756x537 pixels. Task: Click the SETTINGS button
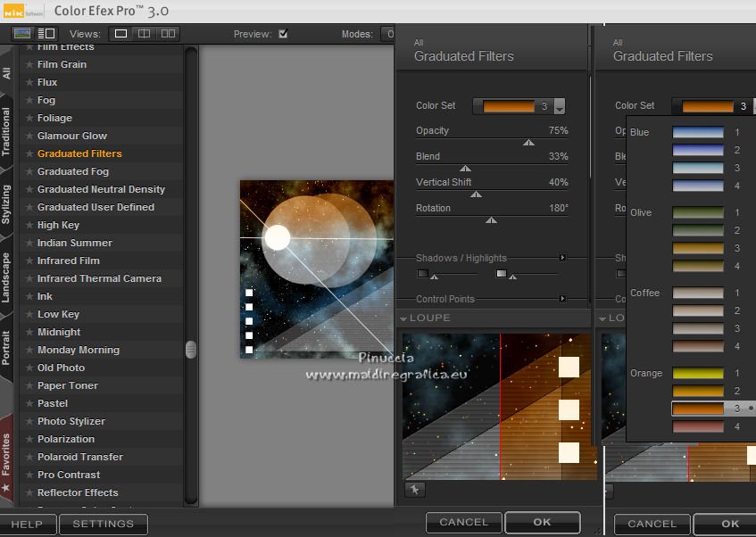coord(103,525)
